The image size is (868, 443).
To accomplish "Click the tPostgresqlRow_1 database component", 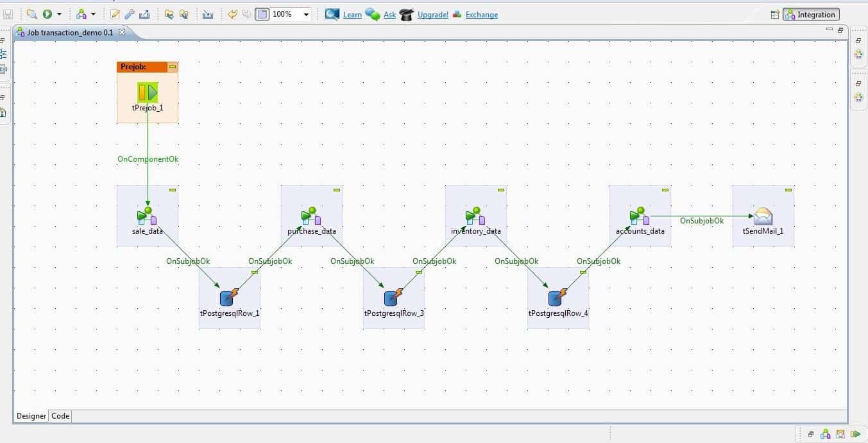I will [228, 297].
